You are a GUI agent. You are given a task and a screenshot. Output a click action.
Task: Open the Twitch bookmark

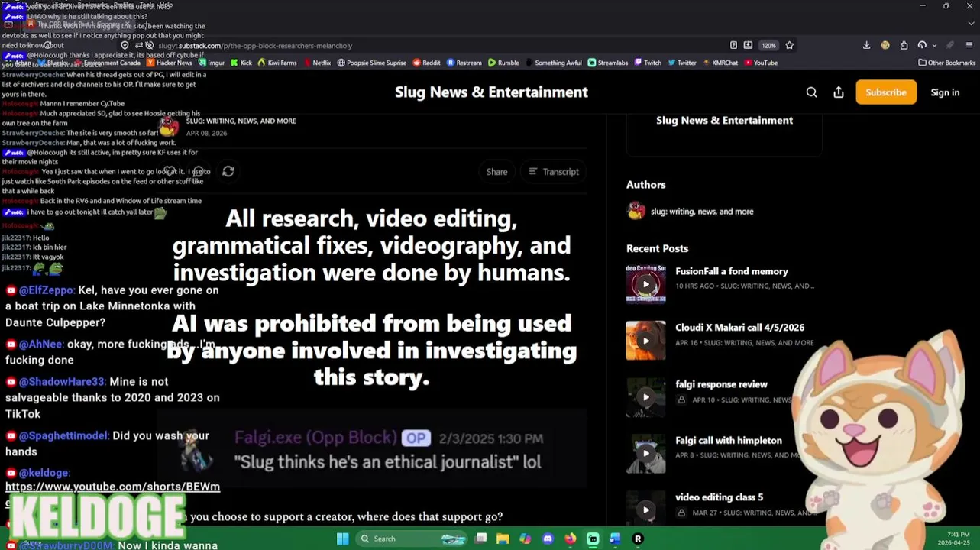pos(648,63)
